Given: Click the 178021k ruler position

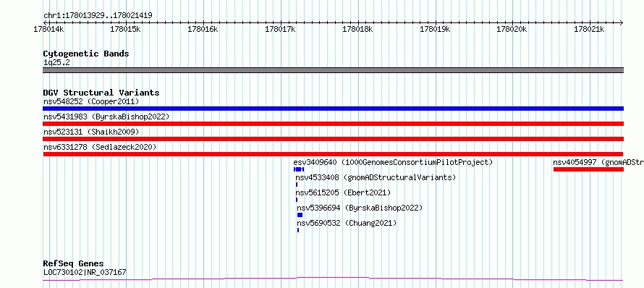Looking at the screenshot, I should 590,30.
